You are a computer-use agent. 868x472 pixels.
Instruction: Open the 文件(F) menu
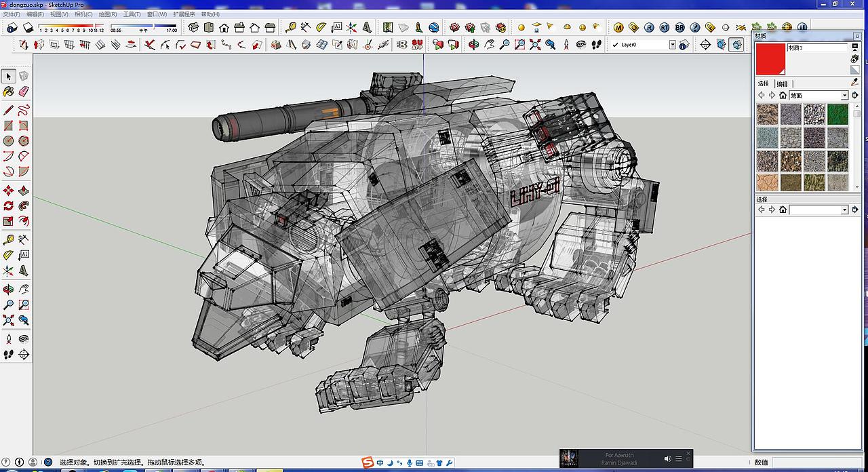(x=12, y=14)
